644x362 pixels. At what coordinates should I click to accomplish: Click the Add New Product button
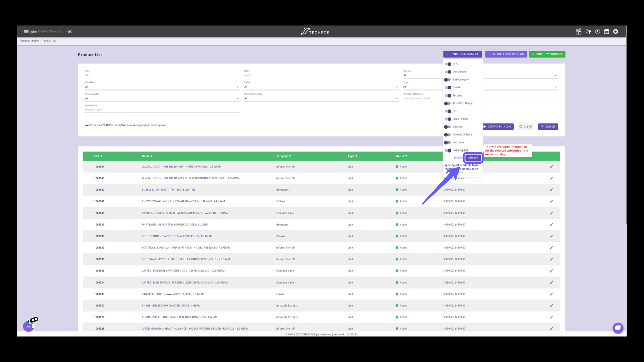click(x=547, y=54)
